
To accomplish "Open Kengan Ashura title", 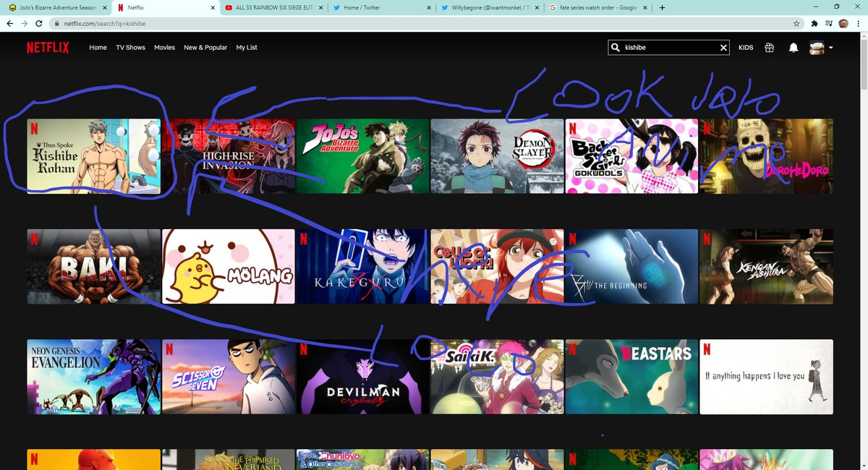I will [767, 267].
